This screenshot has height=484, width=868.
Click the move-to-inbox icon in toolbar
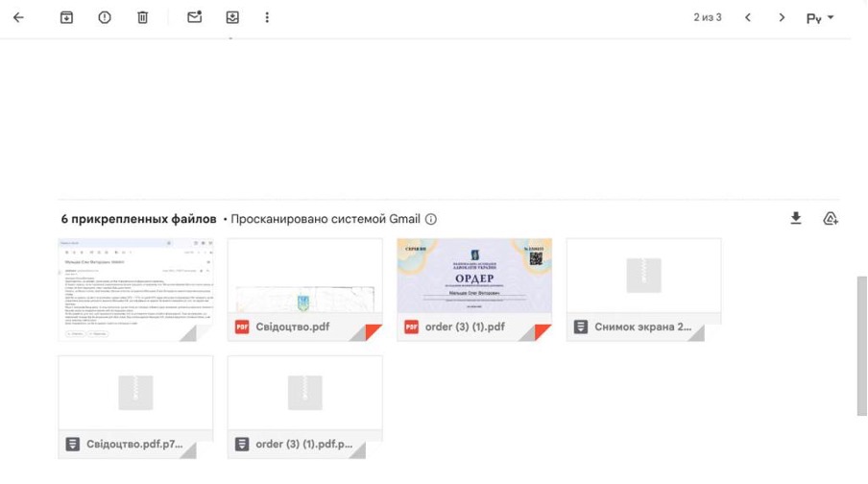(231, 17)
